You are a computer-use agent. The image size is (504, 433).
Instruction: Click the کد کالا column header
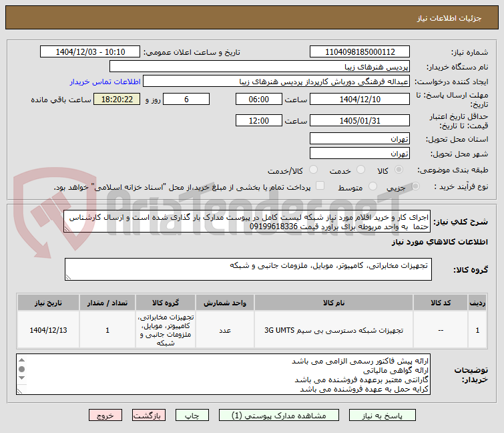441,303
